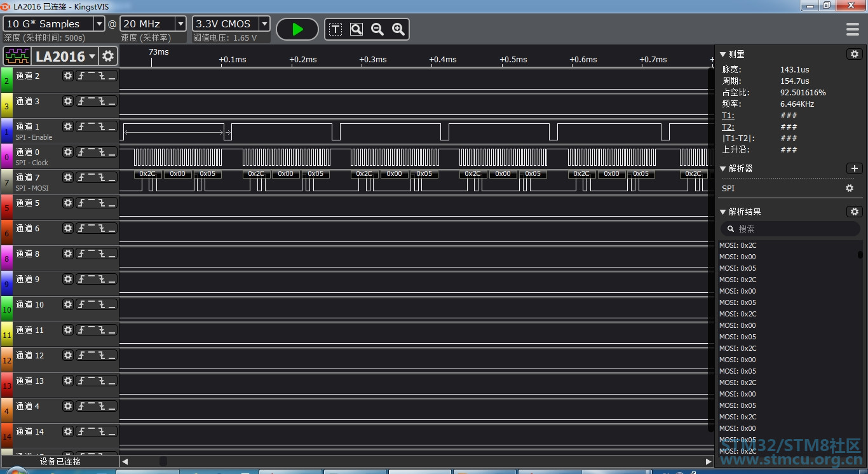Screen dimensions: 868x474
Task: Collapse the 解析器 decoder section
Action: click(x=722, y=168)
